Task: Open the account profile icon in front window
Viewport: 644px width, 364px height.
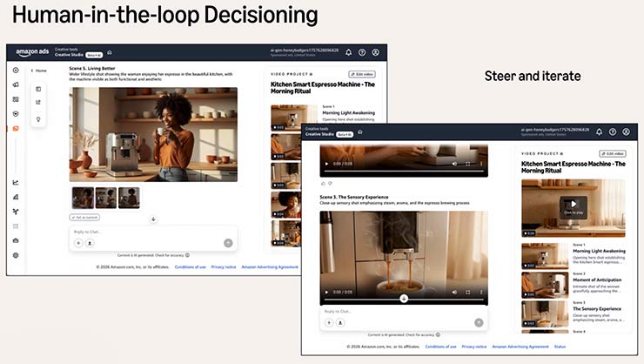Action: tap(626, 131)
